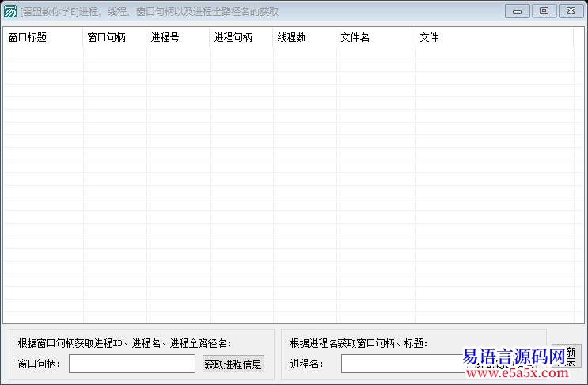Image resolution: width=588 pixels, height=385 pixels.
Task: Click the application icon in the title bar
Action: (9, 11)
